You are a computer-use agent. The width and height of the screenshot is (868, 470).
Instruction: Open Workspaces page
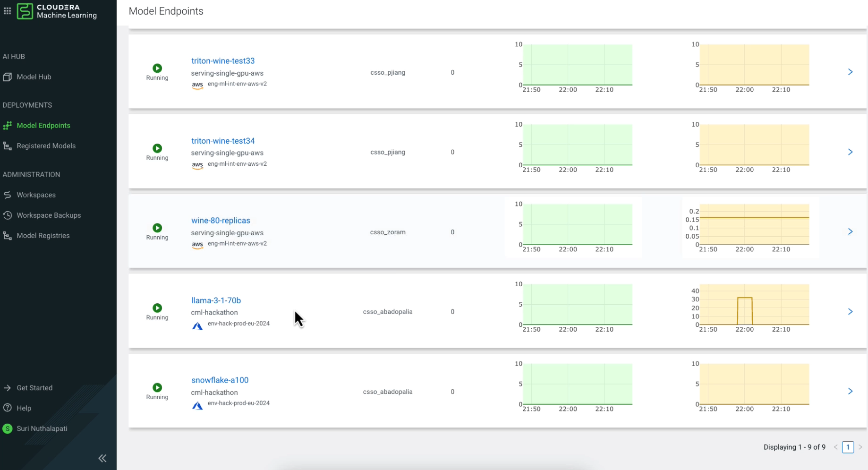(36, 195)
